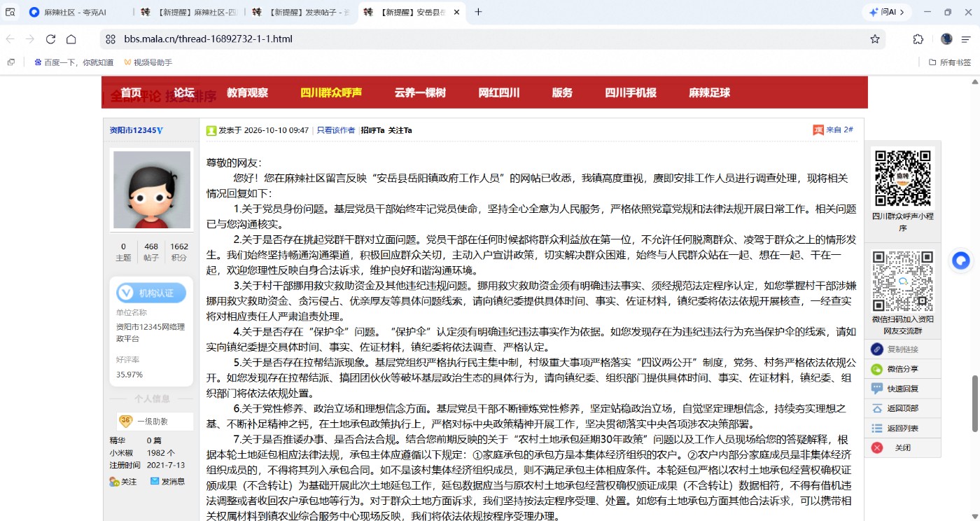Send the author a message via 发消息
Screen dimensions: 980x521
click(168, 482)
